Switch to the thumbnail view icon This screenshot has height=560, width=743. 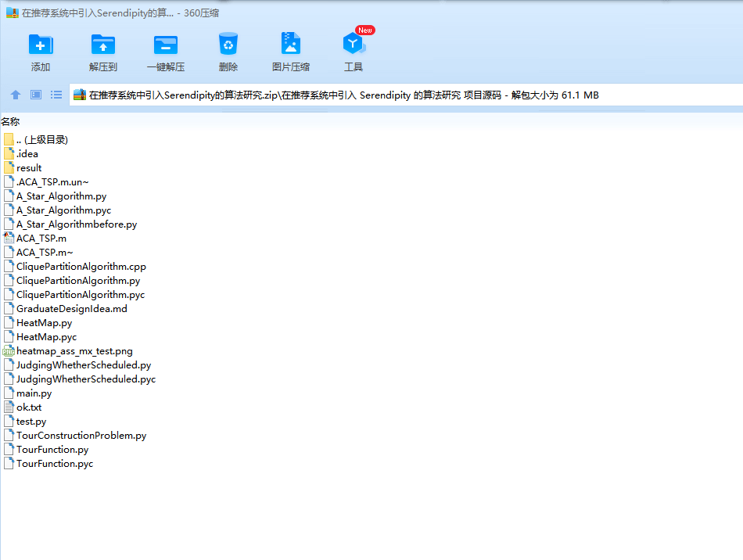point(36,95)
